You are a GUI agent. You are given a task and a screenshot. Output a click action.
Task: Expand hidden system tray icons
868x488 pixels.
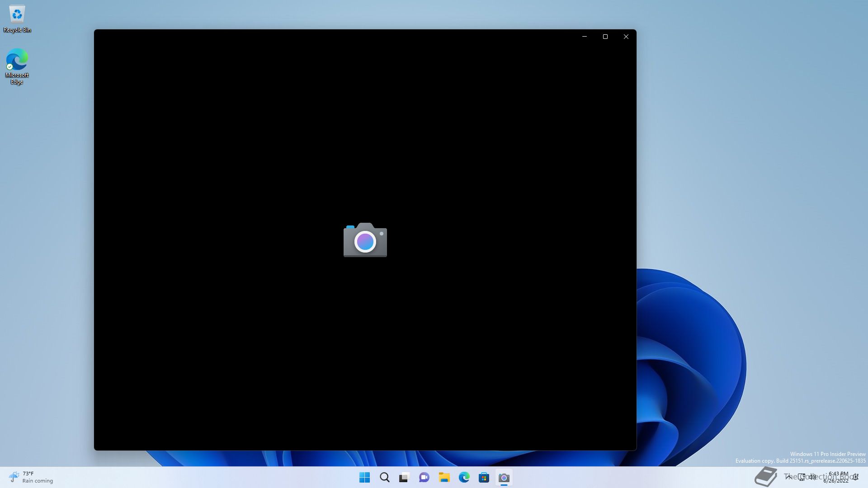coord(788,477)
